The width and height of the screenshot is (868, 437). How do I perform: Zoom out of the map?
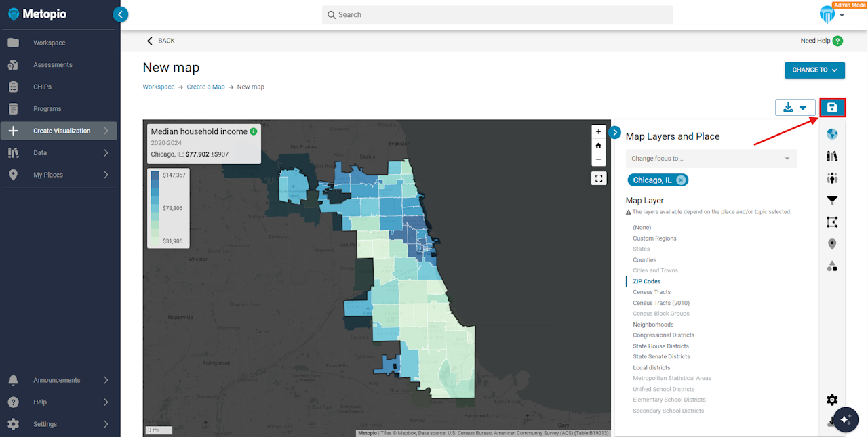(x=598, y=159)
